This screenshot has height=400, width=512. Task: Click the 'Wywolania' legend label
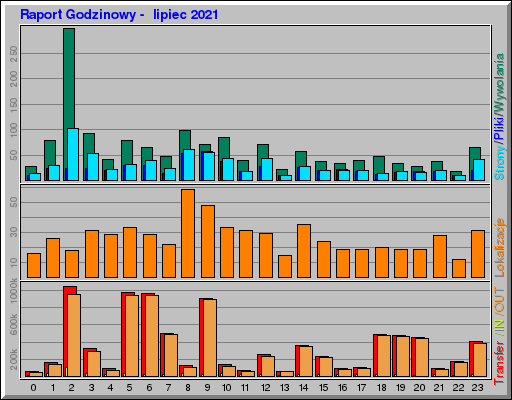499,82
